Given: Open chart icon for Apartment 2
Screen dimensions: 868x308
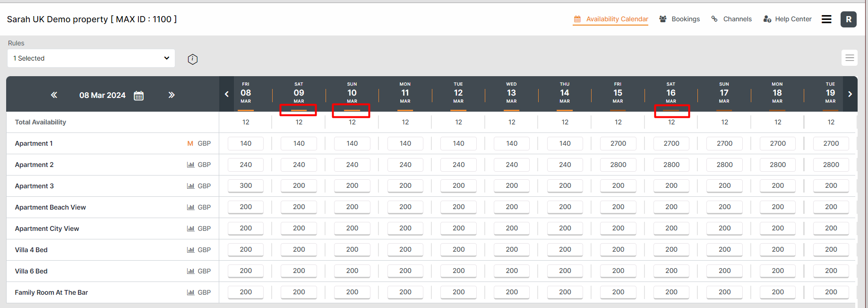Looking at the screenshot, I should [190, 165].
